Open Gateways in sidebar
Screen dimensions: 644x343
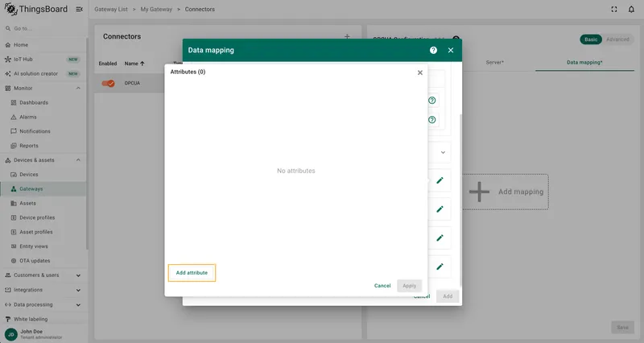pos(43,188)
